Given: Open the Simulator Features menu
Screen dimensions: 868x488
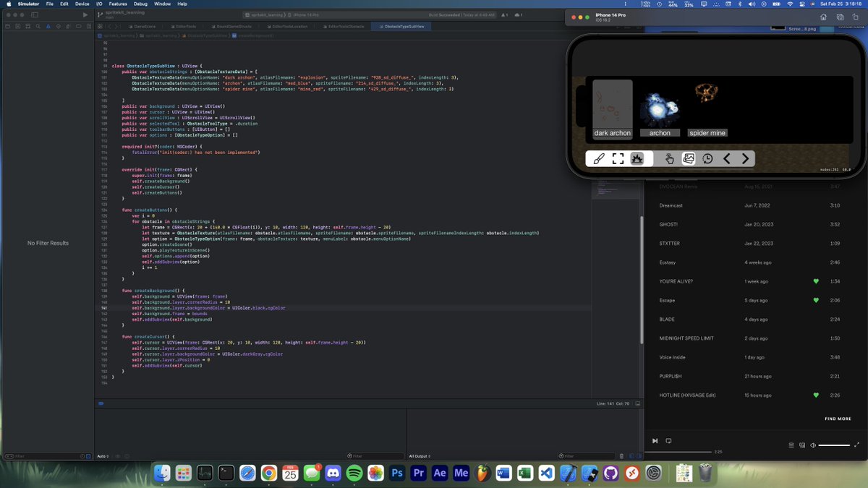Looking at the screenshot, I should 118,4.
